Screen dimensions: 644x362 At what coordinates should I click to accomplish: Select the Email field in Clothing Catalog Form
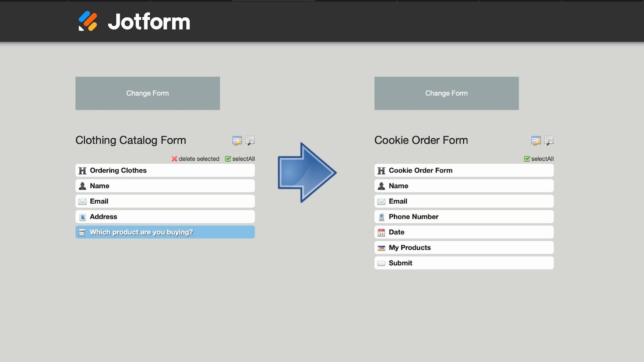tap(165, 202)
